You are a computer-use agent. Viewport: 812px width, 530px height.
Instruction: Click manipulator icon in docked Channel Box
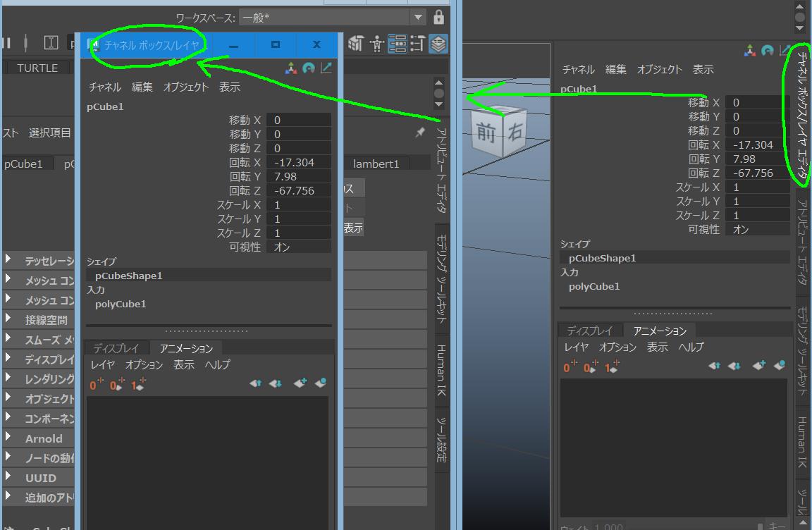click(749, 50)
